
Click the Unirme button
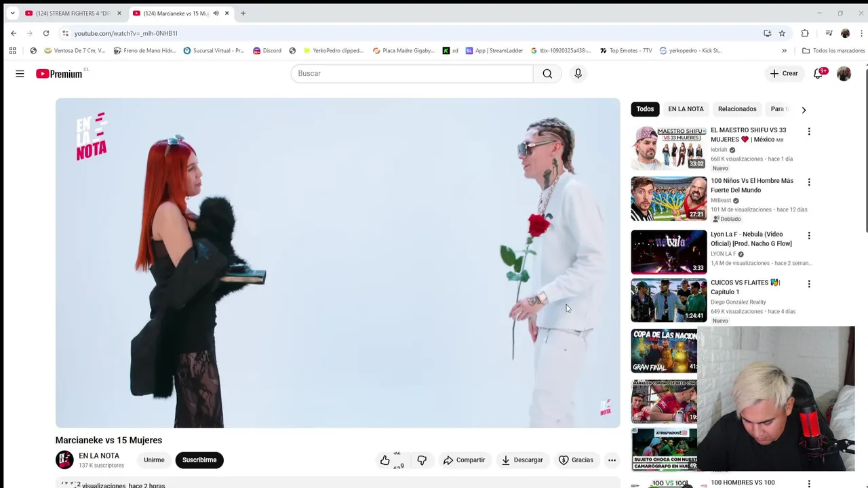154,460
